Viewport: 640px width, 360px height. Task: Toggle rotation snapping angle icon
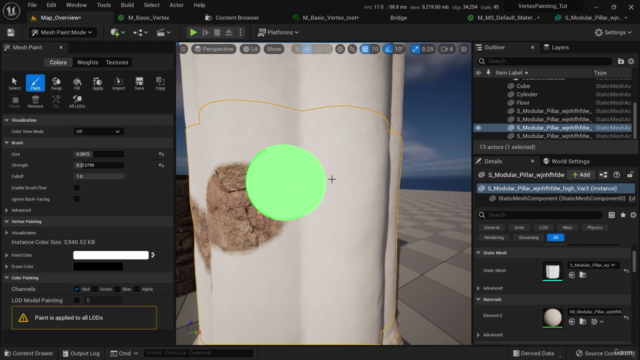point(388,49)
